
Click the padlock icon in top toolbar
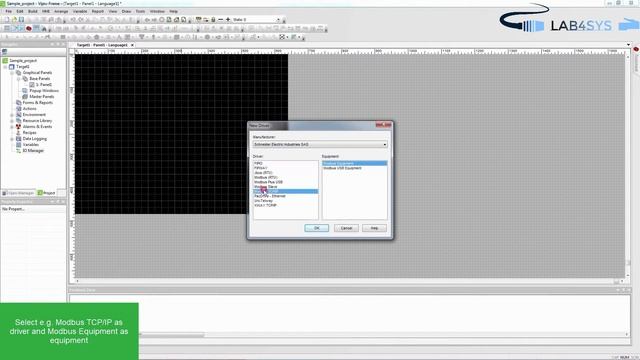pos(213,20)
